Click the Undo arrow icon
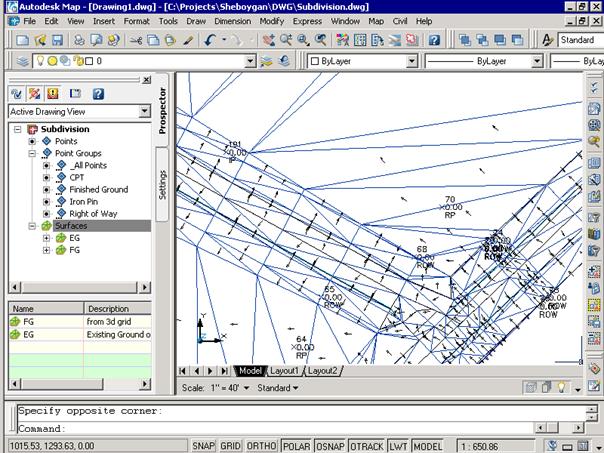Screen dimensions: 604x453 click(211, 40)
